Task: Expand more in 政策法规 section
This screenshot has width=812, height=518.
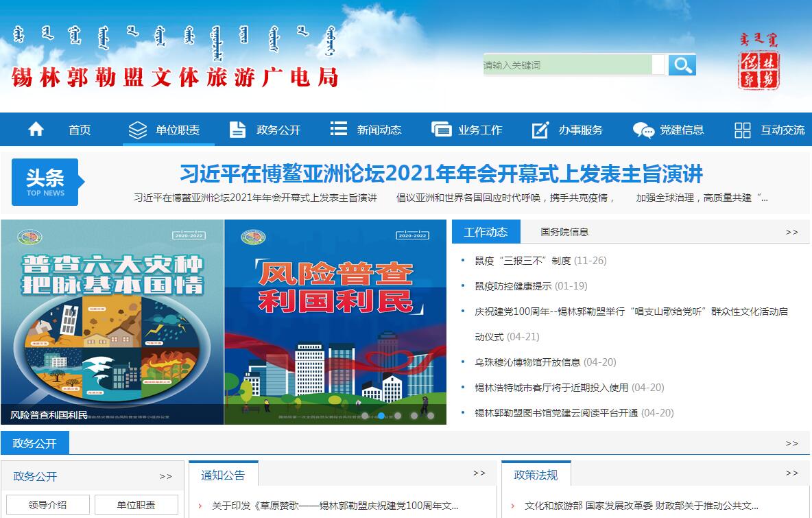Action: coord(792,473)
